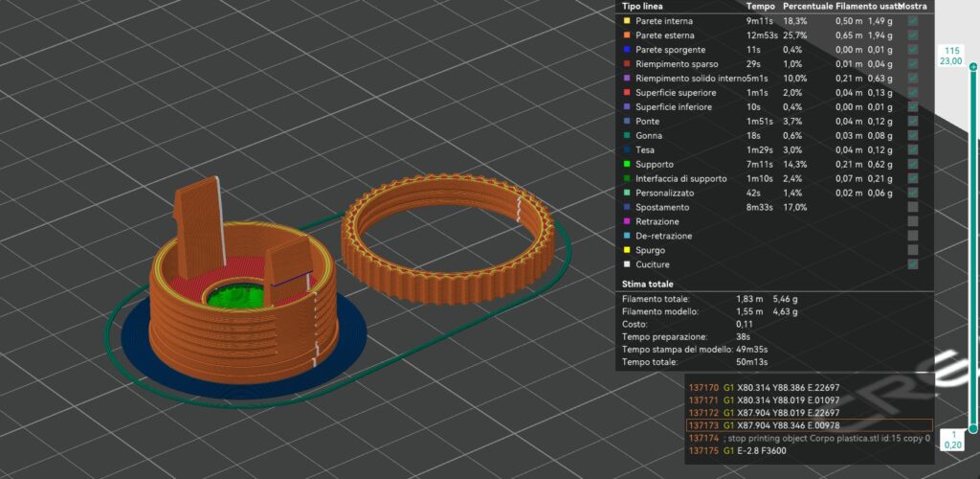The image size is (980, 479).
Task: Select G-code line 137172
Action: 810,413
